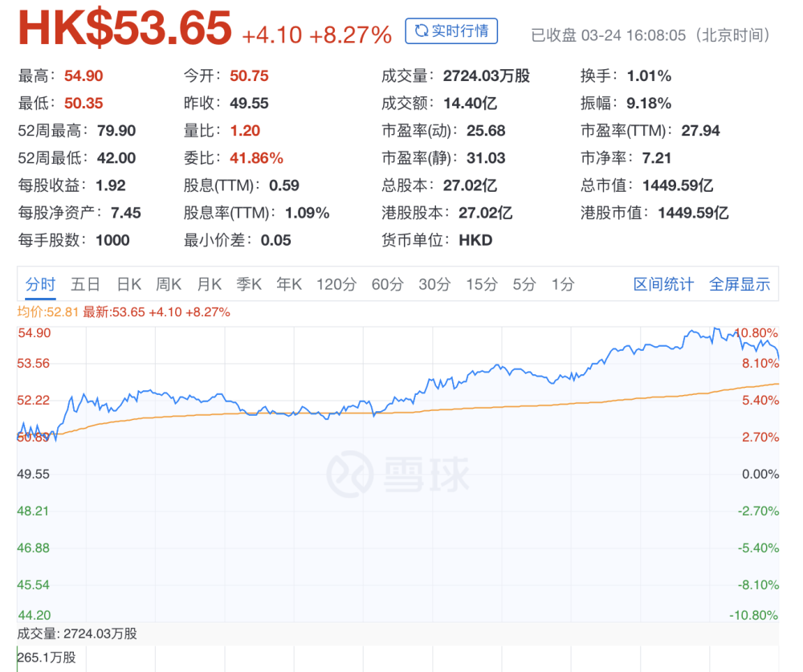Click the 每股收益 value 1.92
803x672 pixels.
(111, 185)
